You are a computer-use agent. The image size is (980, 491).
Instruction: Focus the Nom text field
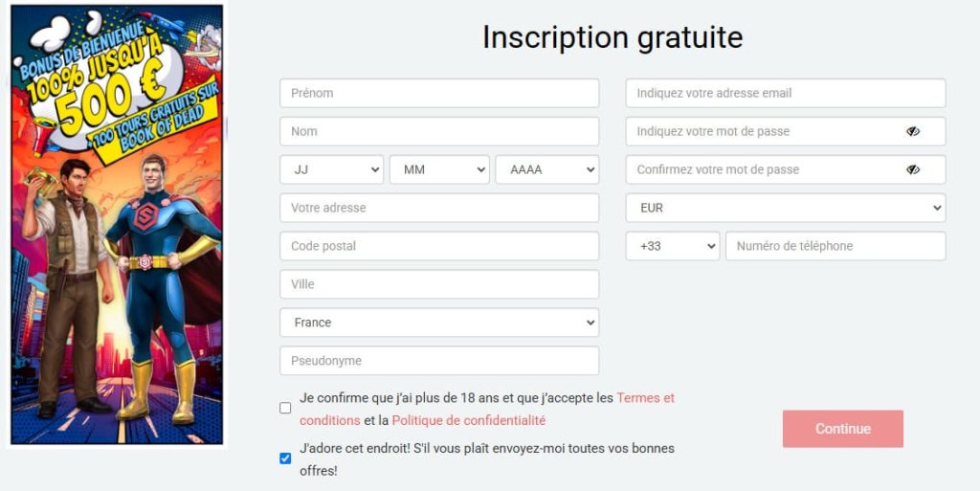coord(439,131)
